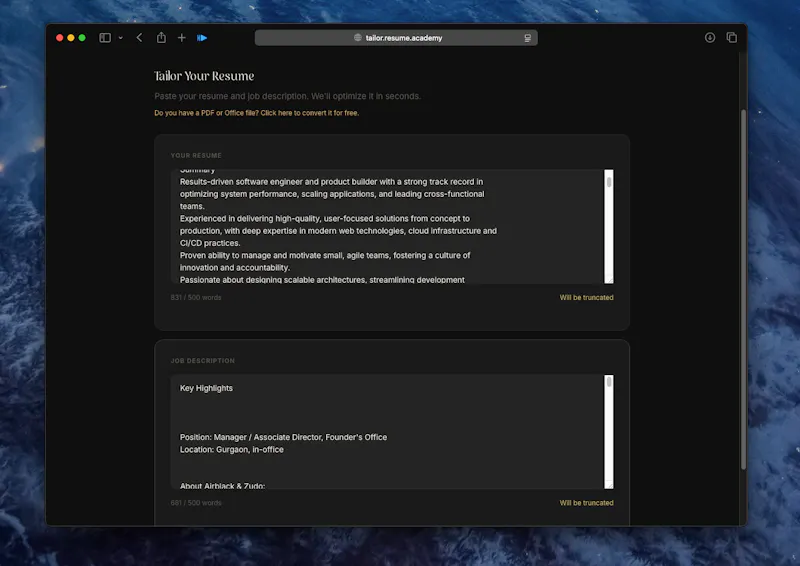Toggle the Safari sidebar button
This screenshot has width=800, height=566.
coord(105,38)
